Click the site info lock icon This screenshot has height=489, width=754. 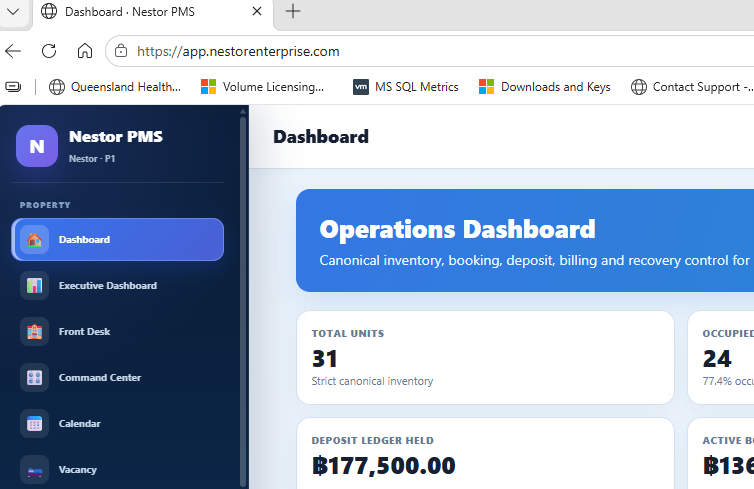tap(121, 51)
